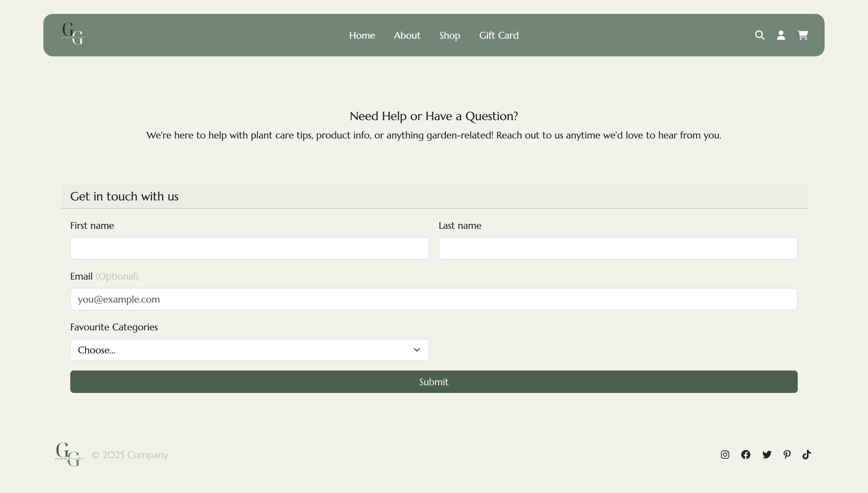Click the Email input field
The image size is (868, 493).
click(434, 299)
